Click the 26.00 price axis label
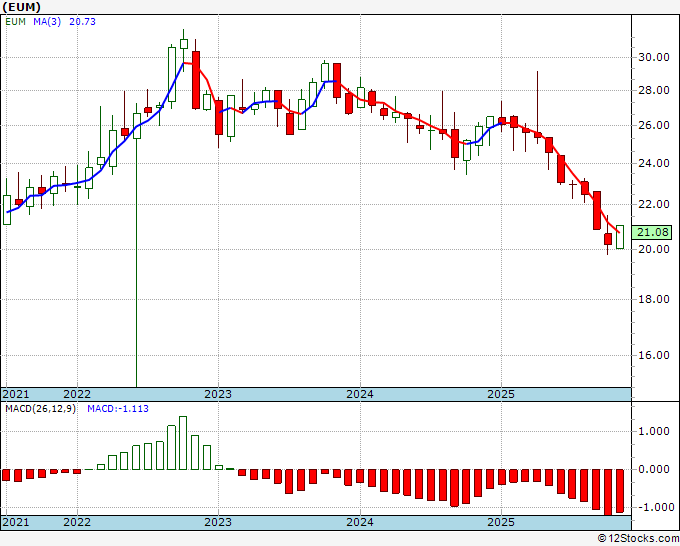 654,125
